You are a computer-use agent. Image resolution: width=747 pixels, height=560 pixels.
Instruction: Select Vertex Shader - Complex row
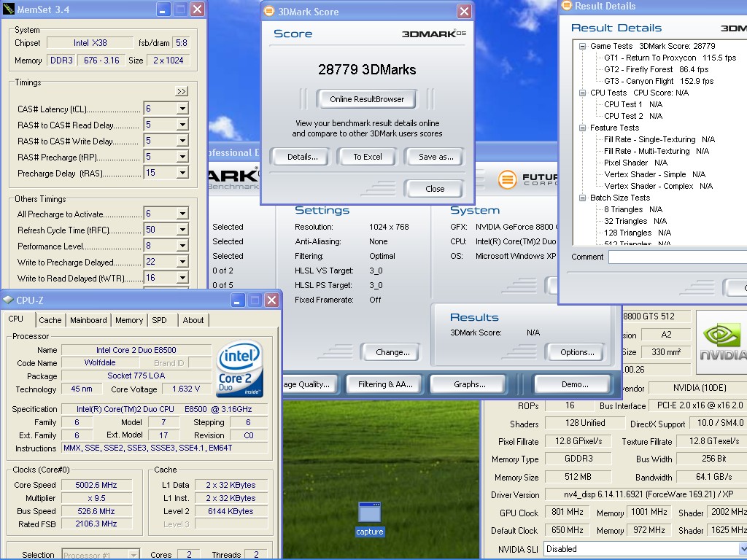point(658,186)
